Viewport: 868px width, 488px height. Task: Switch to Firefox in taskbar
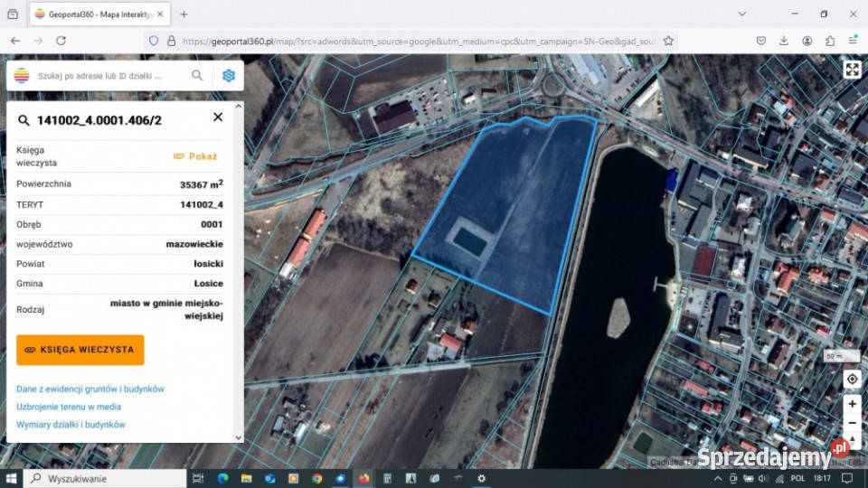pos(363,479)
